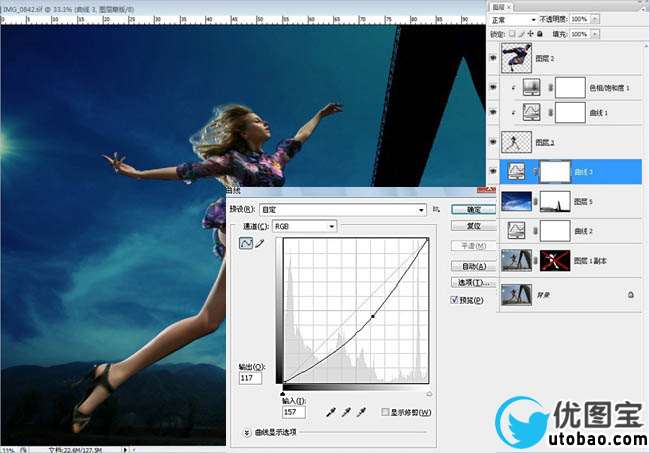650x453 pixels.
Task: Click the 自动 (Auto) button
Action: click(473, 267)
